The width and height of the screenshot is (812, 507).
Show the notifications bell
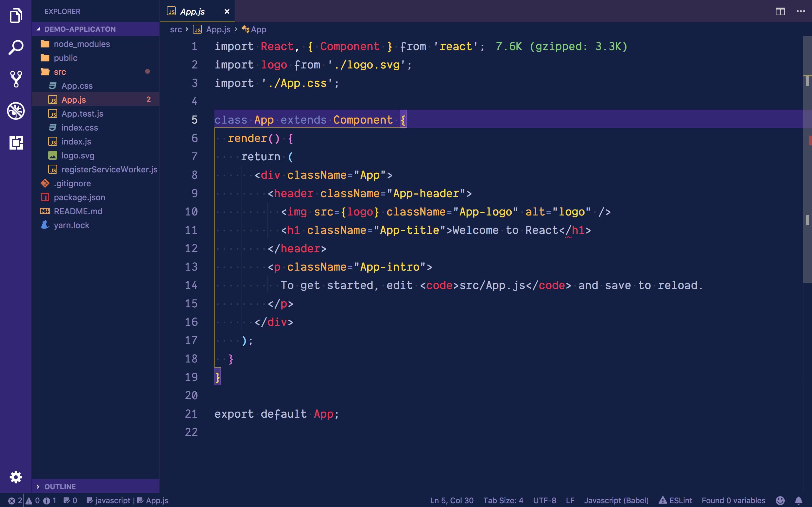coord(799,500)
